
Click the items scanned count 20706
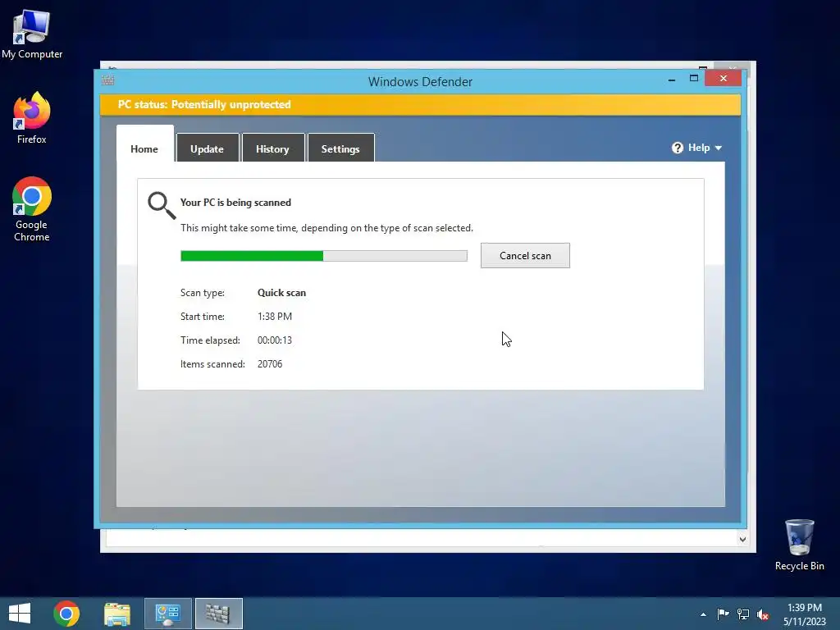pyautogui.click(x=270, y=363)
